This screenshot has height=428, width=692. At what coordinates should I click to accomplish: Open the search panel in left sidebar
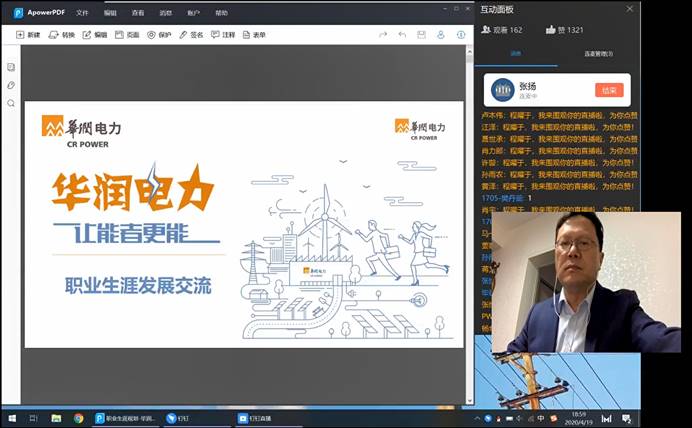11,103
